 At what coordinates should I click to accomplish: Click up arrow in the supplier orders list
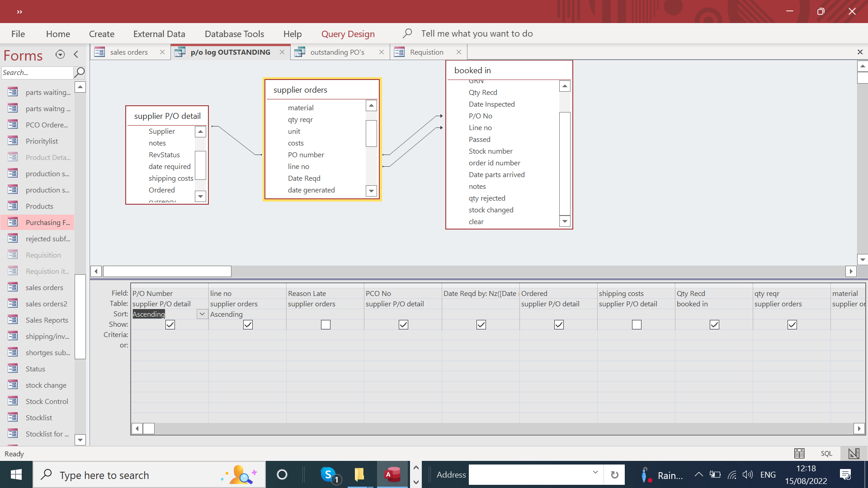[371, 105]
